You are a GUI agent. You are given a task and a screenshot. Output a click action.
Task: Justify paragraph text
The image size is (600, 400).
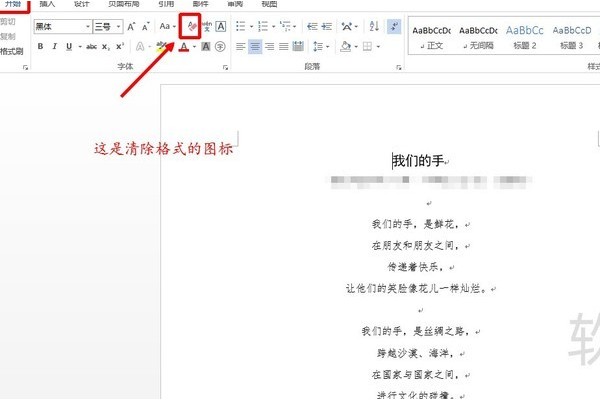coord(284,47)
